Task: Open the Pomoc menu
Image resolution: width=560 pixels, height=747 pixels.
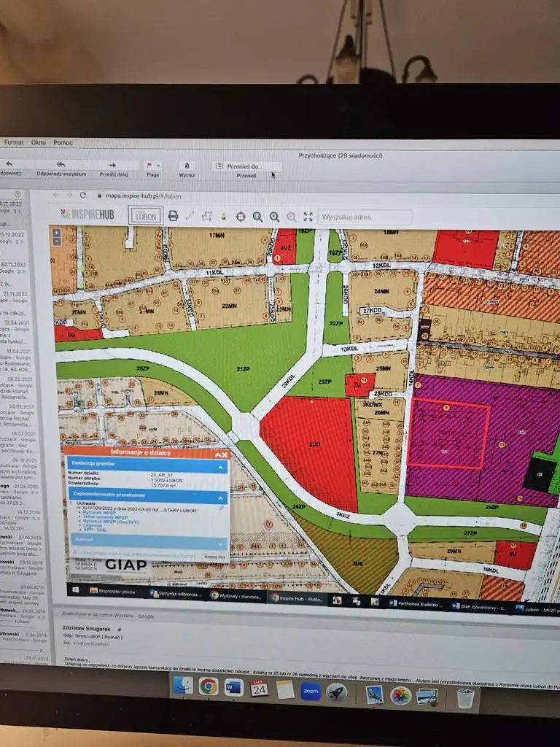Action: point(63,143)
